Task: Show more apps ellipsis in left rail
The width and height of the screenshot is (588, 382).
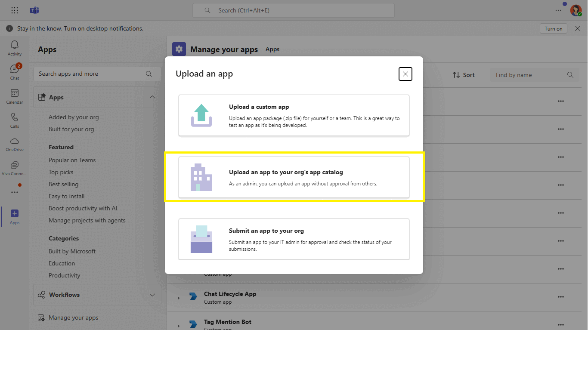Action: tap(15, 192)
